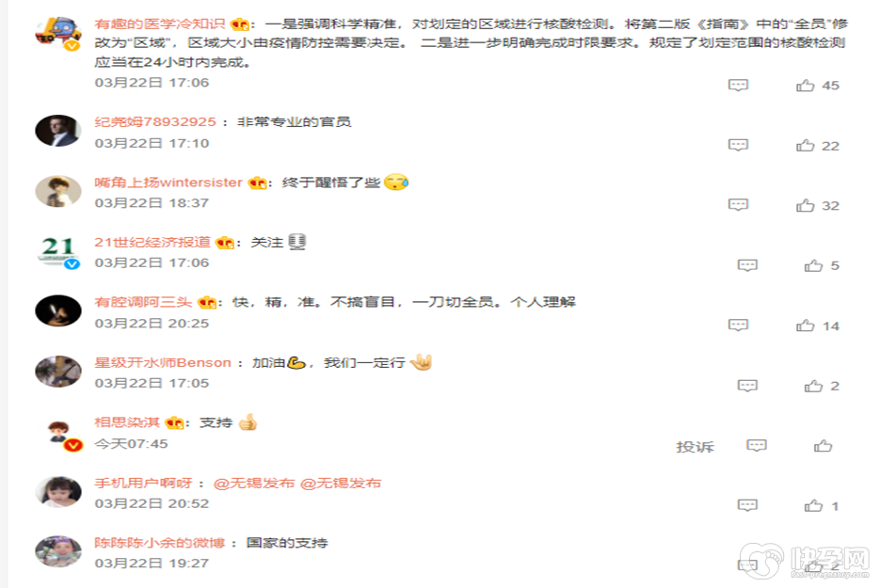The height and width of the screenshot is (588, 880).
Task: Open the 嘴角上扬wintersister username link
Action: (168, 183)
